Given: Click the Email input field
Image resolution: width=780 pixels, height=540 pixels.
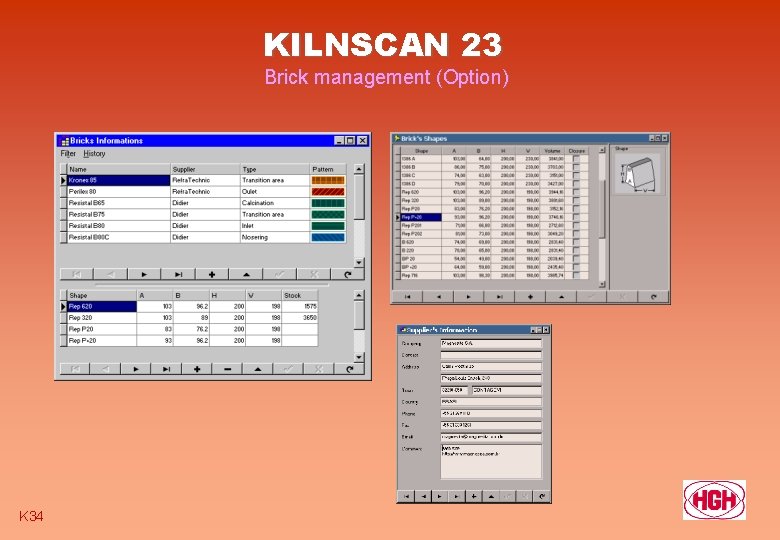Looking at the screenshot, I should [x=491, y=437].
